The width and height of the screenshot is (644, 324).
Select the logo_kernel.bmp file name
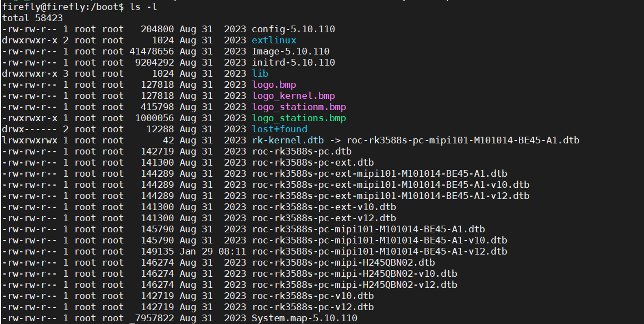(293, 96)
